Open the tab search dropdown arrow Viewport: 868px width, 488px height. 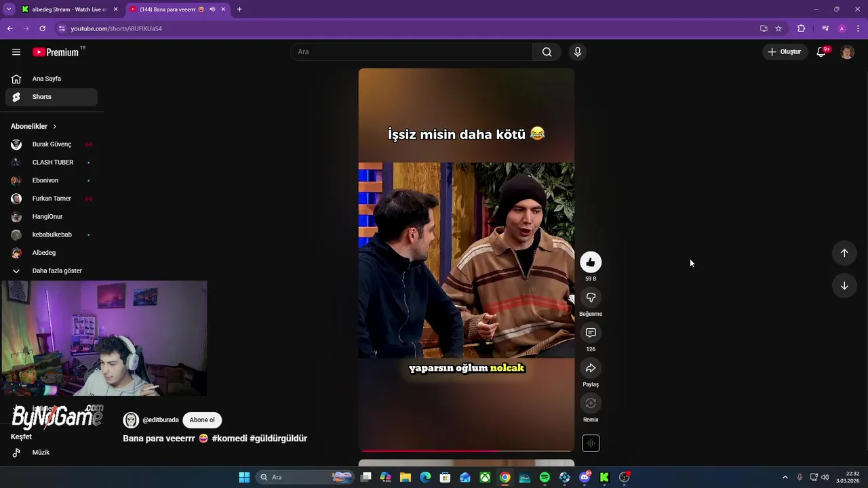pos(9,9)
